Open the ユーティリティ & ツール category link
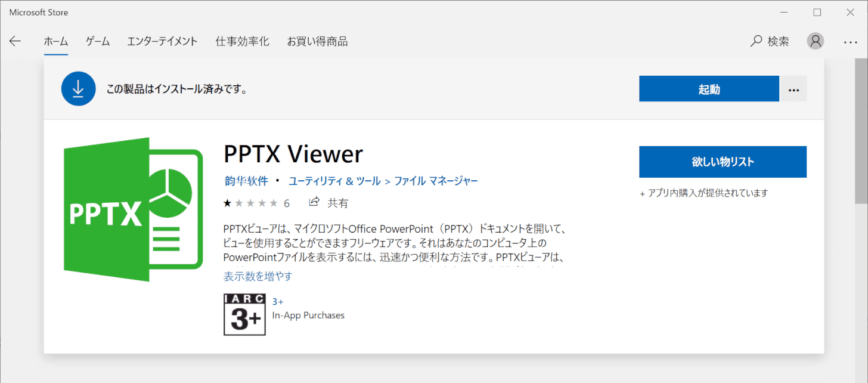The image size is (868, 383). coord(334,181)
